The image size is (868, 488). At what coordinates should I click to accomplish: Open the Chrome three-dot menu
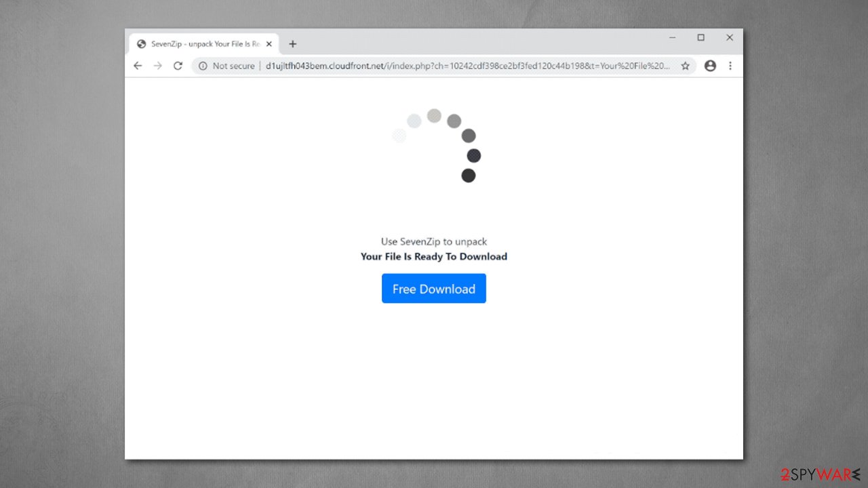pyautogui.click(x=730, y=66)
